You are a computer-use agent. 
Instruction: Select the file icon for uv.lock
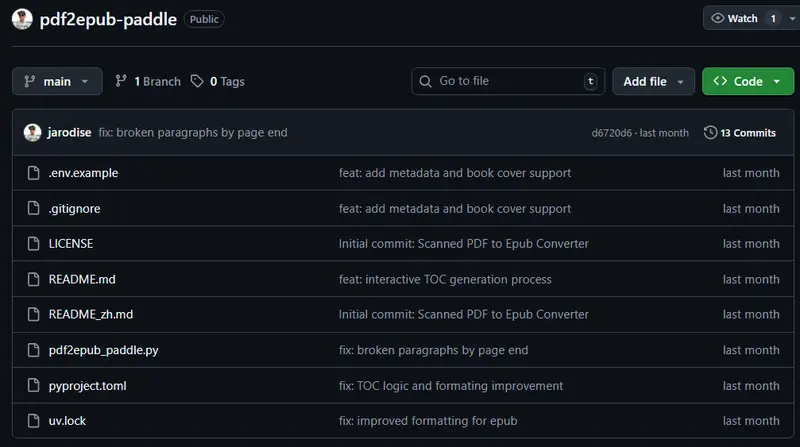click(33, 420)
